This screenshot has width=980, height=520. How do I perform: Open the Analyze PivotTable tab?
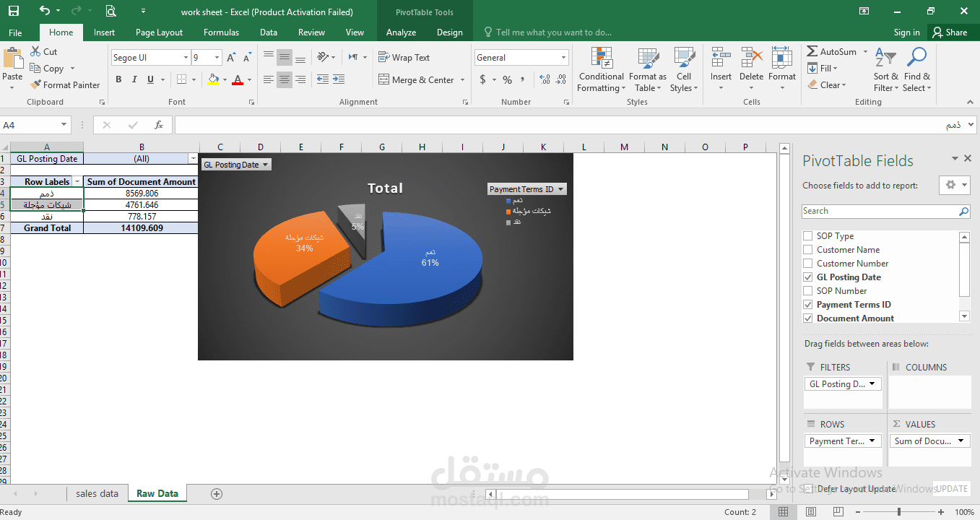(x=401, y=32)
